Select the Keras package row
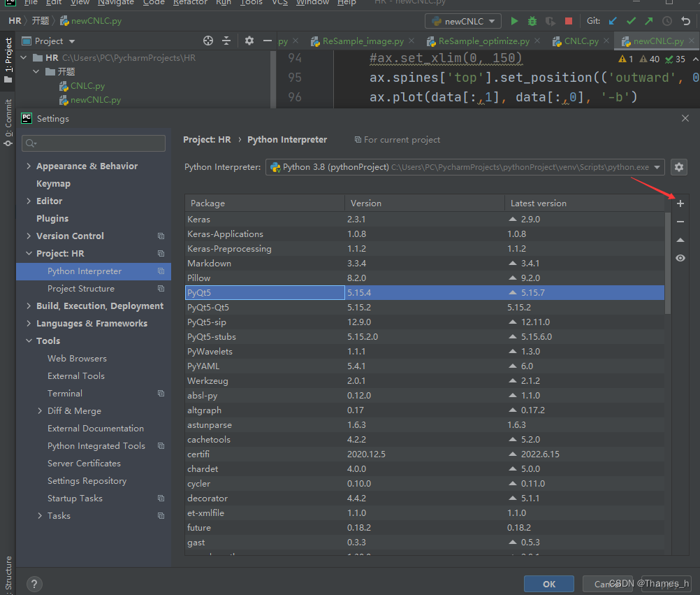The image size is (700, 595). (x=425, y=220)
